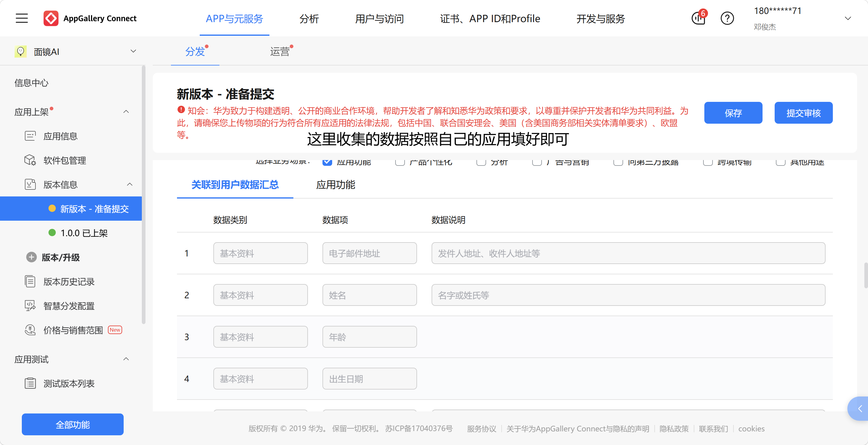Switch to the 分发 tab
This screenshot has width=868, height=445.
click(195, 52)
